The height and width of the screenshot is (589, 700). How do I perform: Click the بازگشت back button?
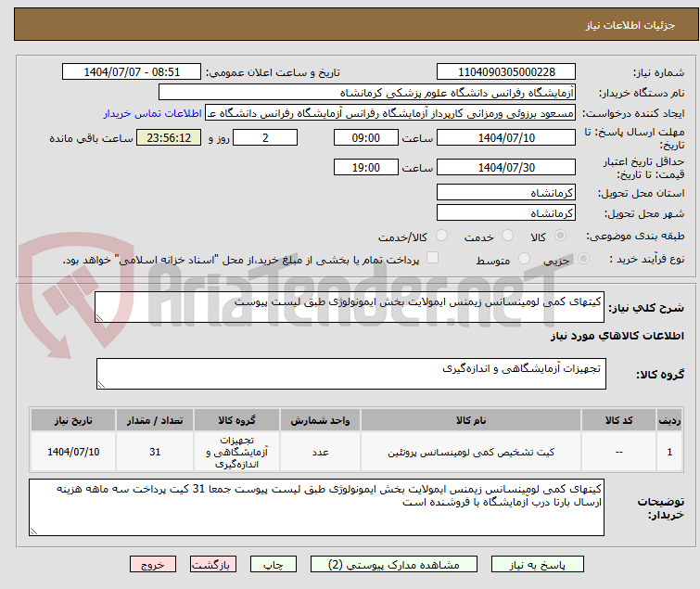(213, 565)
